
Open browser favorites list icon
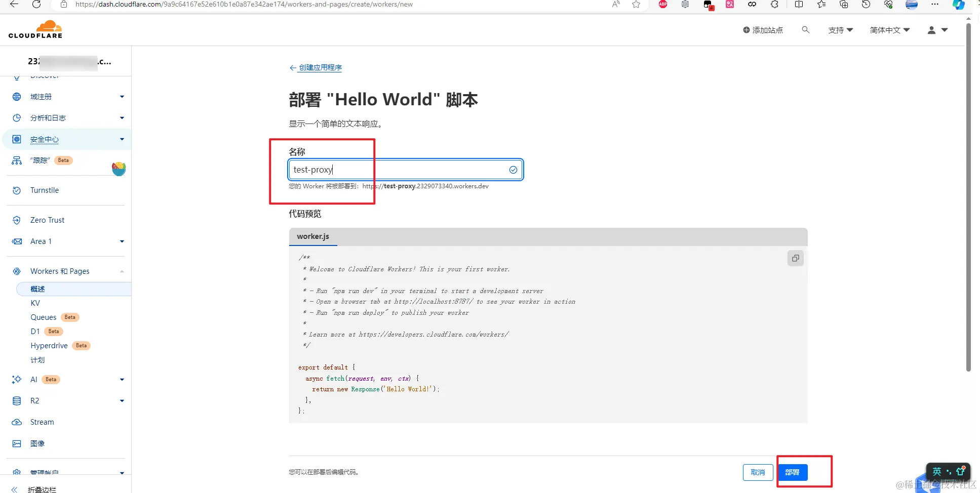[821, 4]
